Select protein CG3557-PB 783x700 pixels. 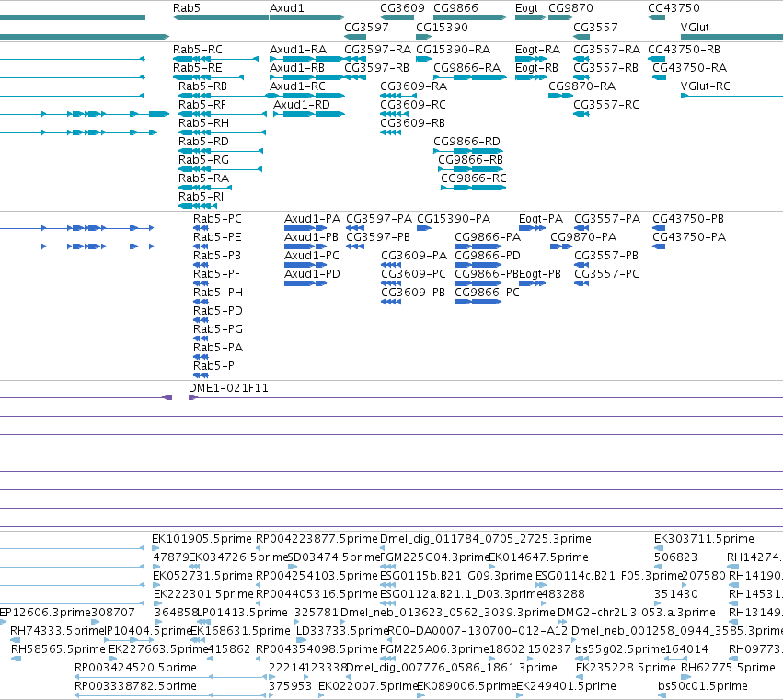tap(606, 256)
